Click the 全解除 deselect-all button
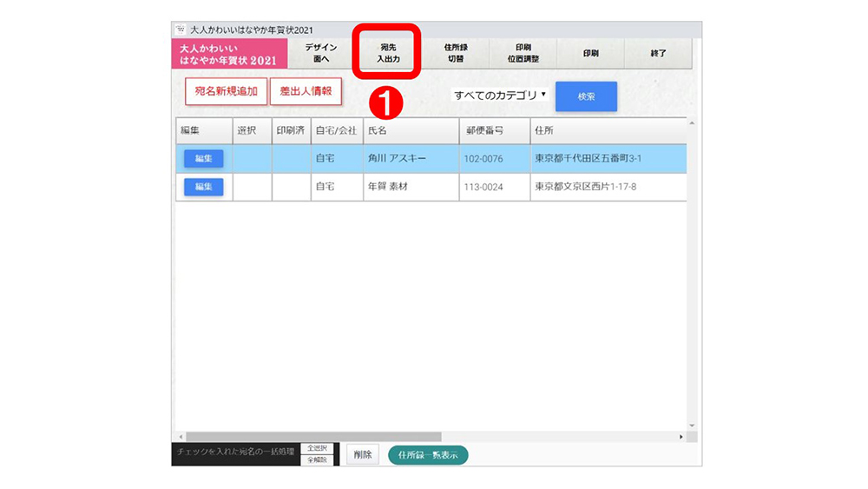The height and width of the screenshot is (489, 868). tap(317, 459)
